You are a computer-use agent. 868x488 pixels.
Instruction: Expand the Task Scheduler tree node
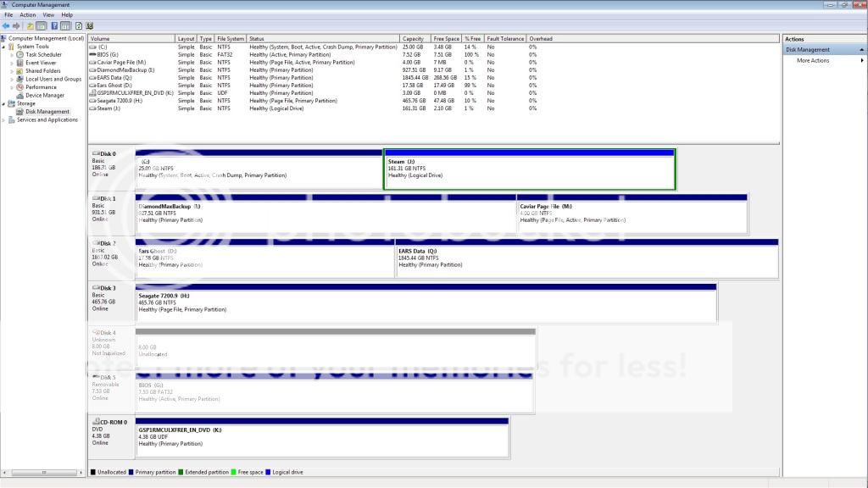[x=12, y=54]
